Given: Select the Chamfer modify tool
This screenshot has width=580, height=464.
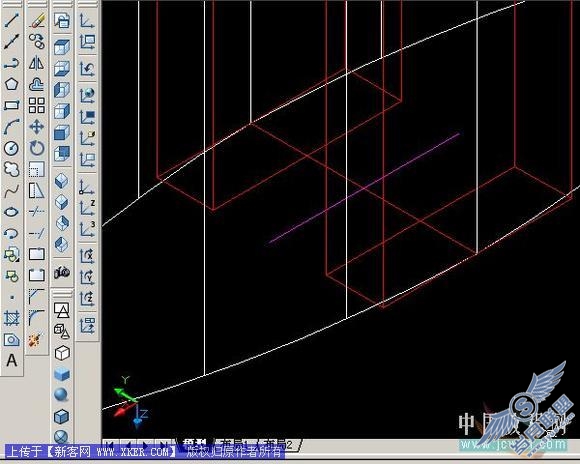Looking at the screenshot, I should tap(37, 297).
